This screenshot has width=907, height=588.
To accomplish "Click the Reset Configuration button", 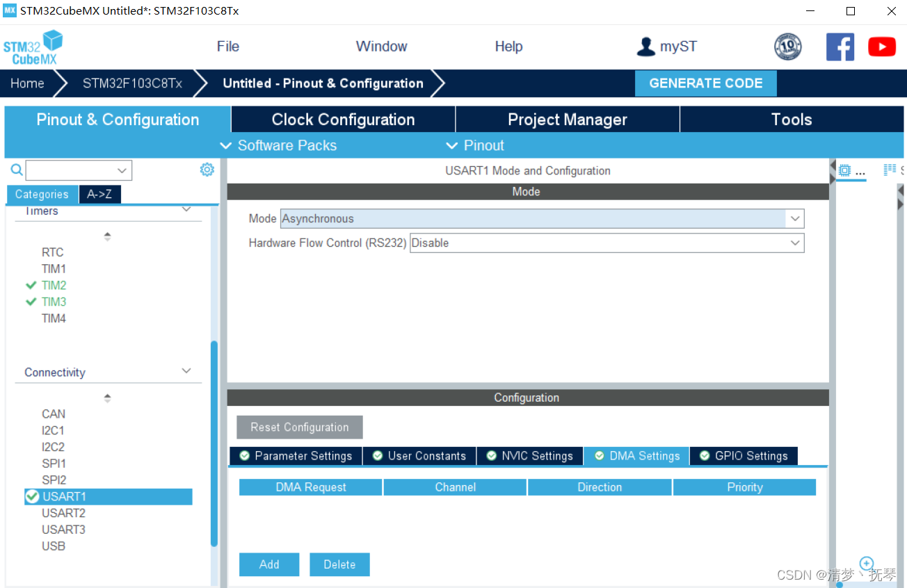I will 300,427.
